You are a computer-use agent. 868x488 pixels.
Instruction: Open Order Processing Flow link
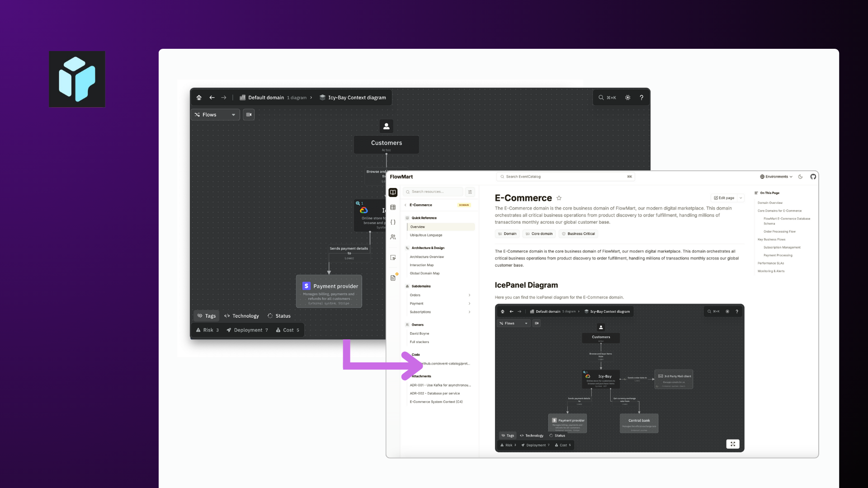coord(779,231)
